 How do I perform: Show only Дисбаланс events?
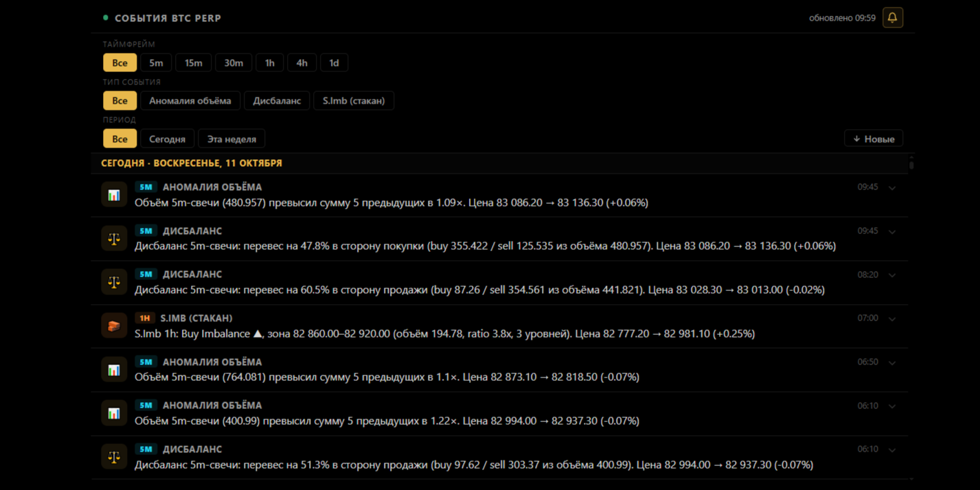click(x=277, y=101)
